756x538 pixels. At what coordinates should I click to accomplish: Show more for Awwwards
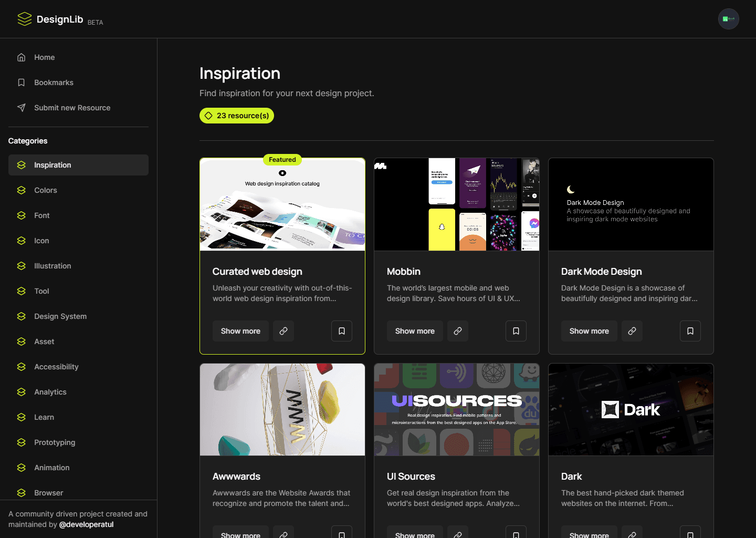pos(240,533)
